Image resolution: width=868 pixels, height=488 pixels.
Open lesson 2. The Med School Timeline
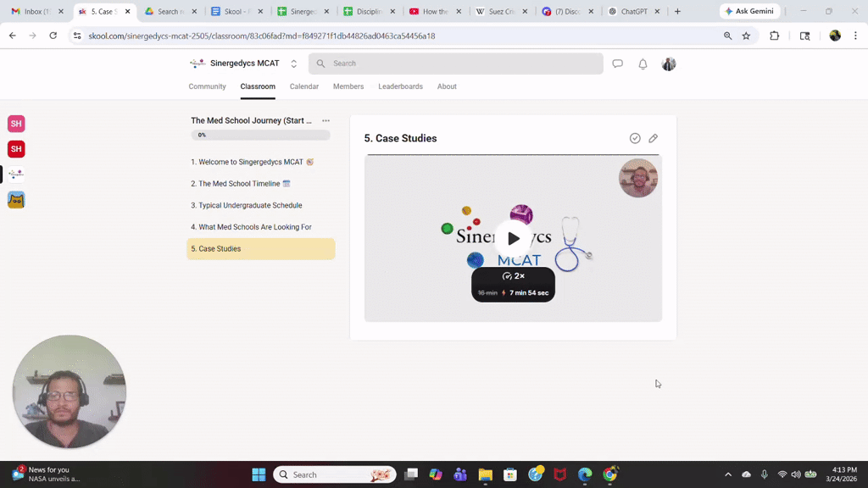click(261, 184)
